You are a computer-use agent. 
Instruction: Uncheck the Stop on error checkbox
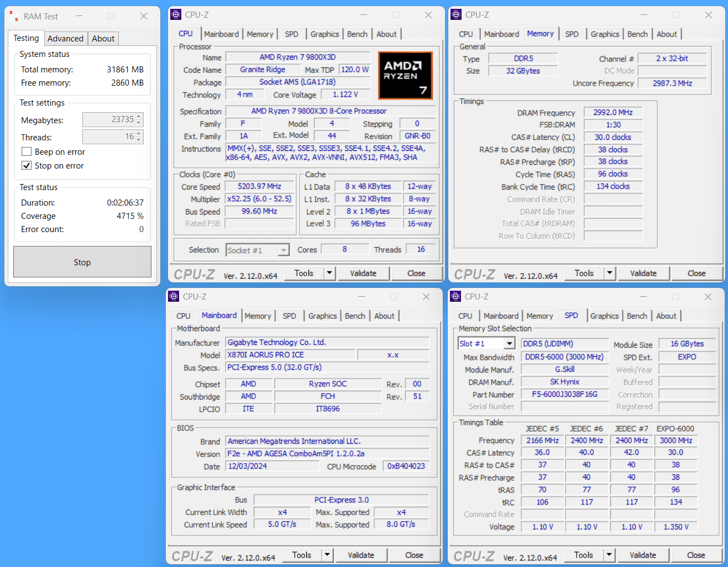pyautogui.click(x=27, y=165)
